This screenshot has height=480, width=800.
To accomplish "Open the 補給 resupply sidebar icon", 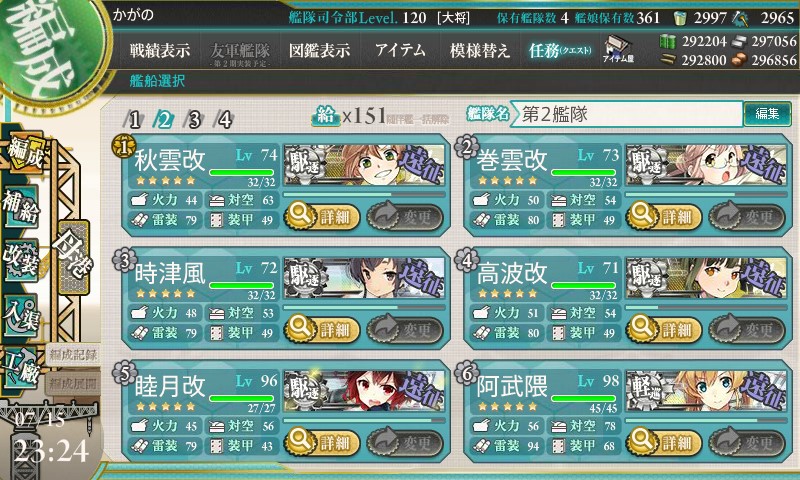I will (x=21, y=206).
